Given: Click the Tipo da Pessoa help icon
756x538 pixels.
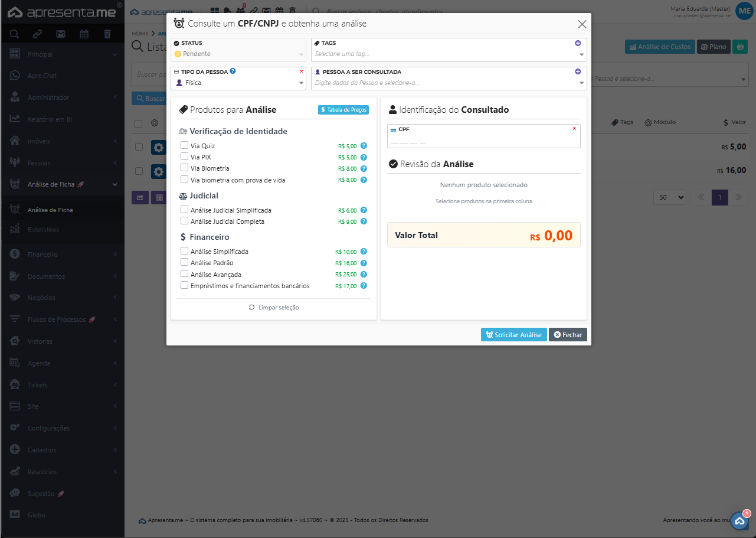Looking at the screenshot, I should pos(233,71).
